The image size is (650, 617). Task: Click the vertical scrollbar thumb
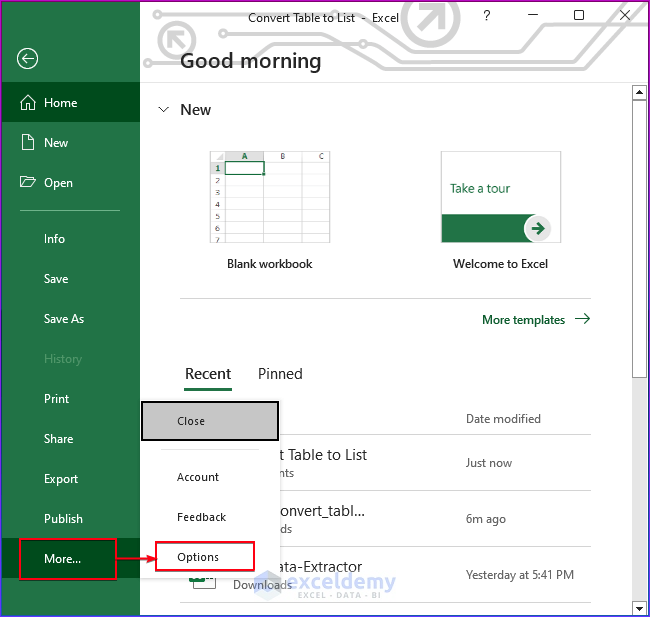pos(639,239)
